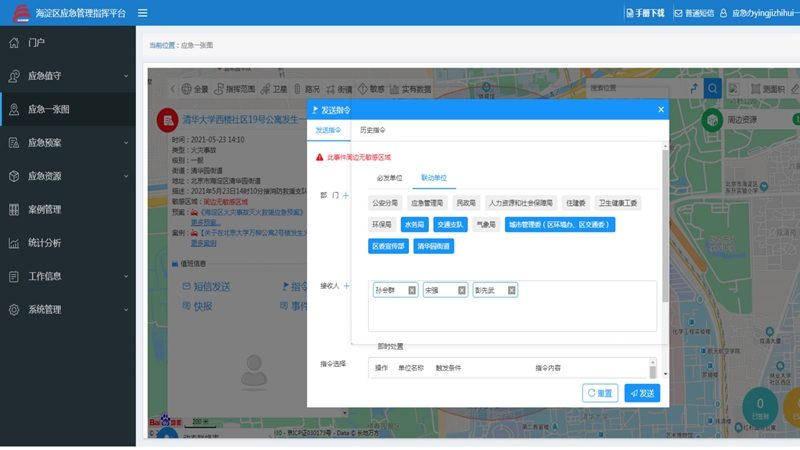Click 当前位置 breadcrumb link

pyautogui.click(x=162, y=45)
